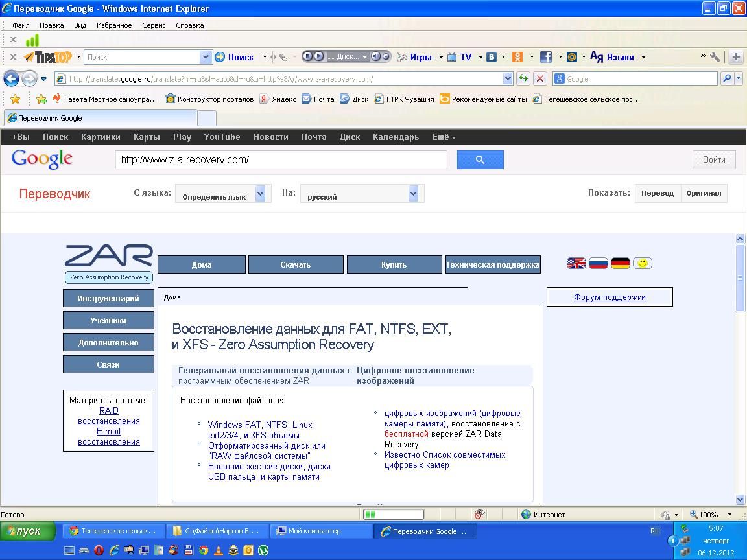
Task: Click the Add to favorites bar icon
Action: coord(41,99)
